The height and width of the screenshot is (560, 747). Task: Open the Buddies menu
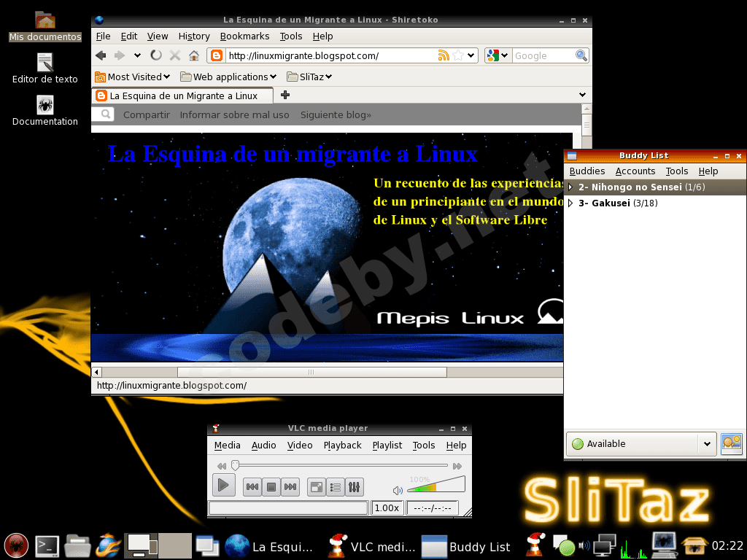587,171
